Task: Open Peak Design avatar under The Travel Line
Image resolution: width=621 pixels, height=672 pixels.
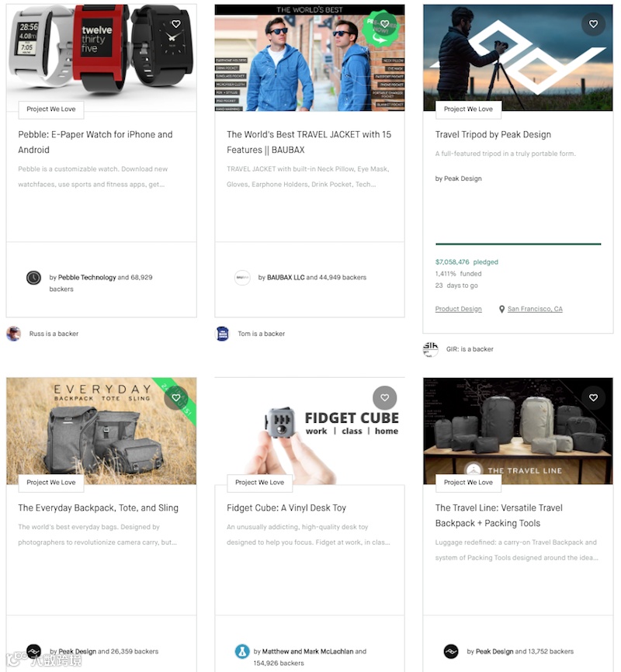Action: 451,651
